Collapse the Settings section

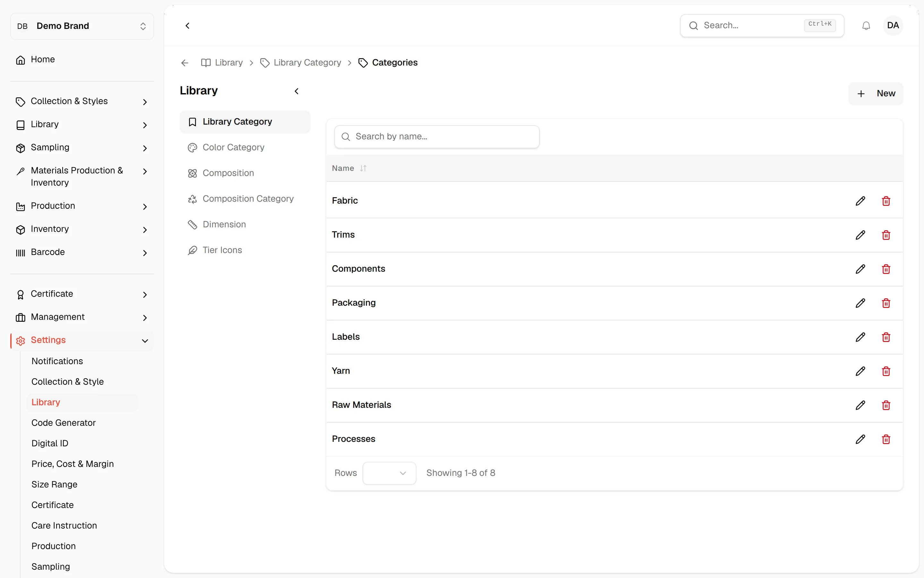click(82, 340)
